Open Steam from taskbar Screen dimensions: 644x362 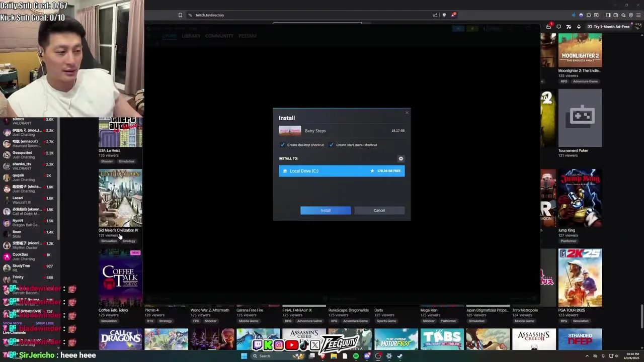click(x=399, y=356)
